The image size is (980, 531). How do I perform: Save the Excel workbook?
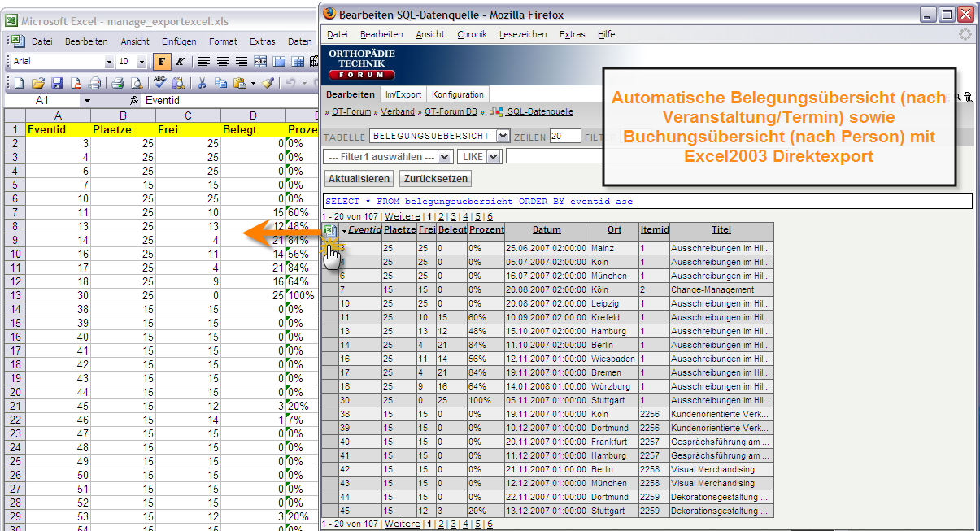[57, 83]
